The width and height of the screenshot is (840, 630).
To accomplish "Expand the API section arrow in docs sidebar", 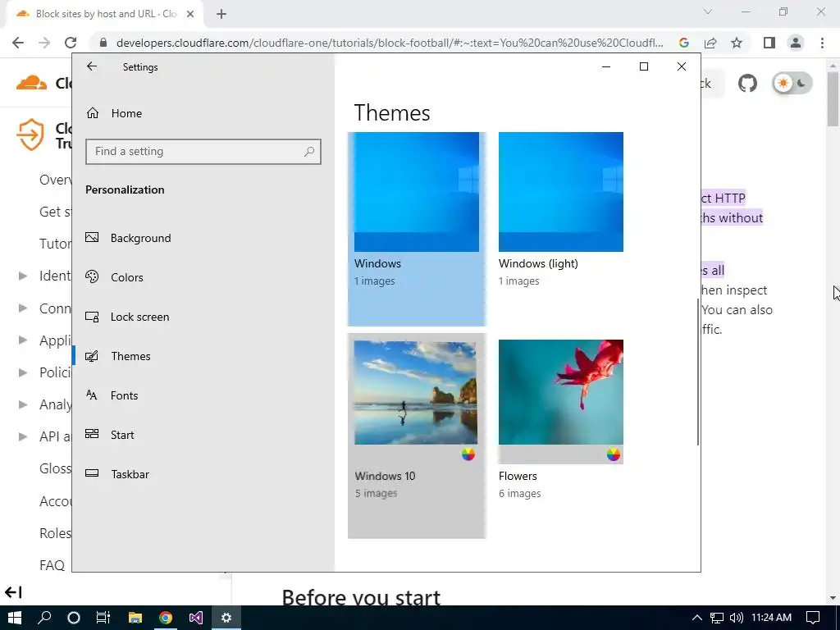I will [22, 436].
